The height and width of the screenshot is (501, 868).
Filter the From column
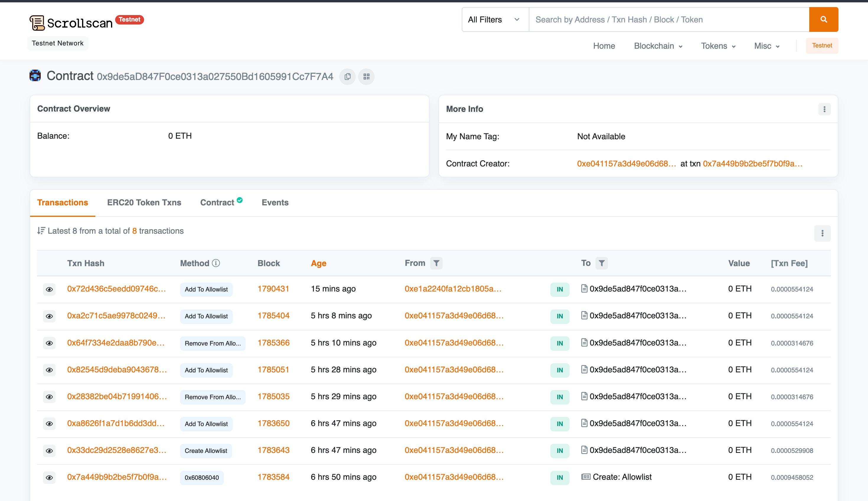click(436, 263)
